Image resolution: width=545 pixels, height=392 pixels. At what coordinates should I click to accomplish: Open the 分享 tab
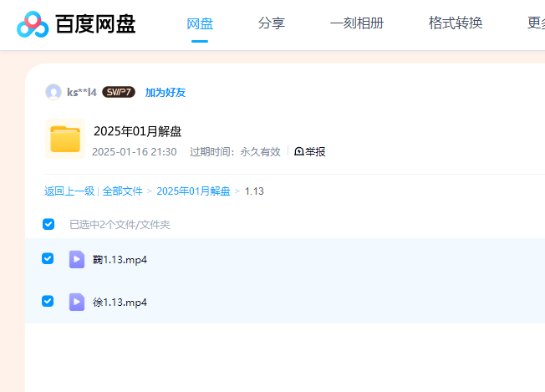click(x=272, y=23)
